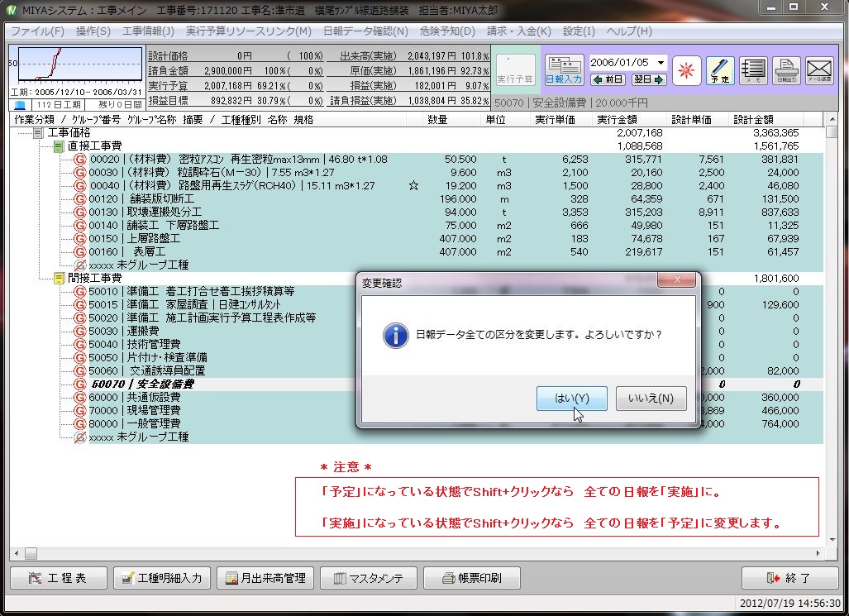Click the G icon of 00140 舗装工 下層路盤工

(79, 226)
